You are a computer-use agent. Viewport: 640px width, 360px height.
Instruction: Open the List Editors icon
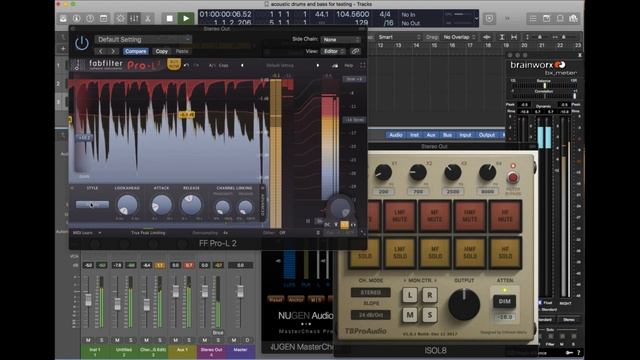coord(533,19)
